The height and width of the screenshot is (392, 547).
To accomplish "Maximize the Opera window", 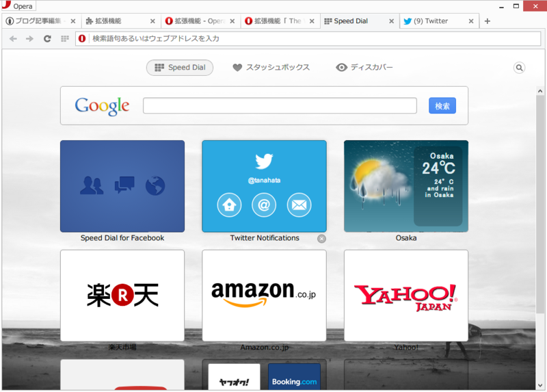I will click(516, 6).
